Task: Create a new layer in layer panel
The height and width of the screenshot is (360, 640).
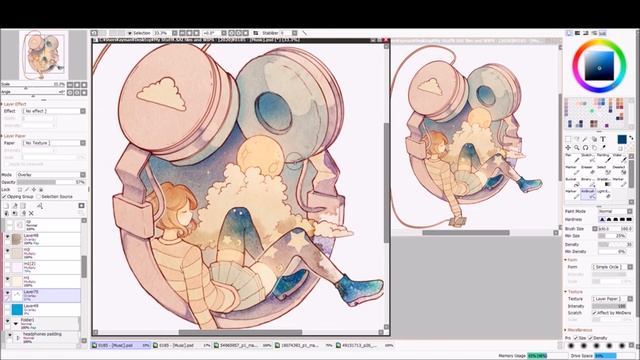Action: coord(6,206)
